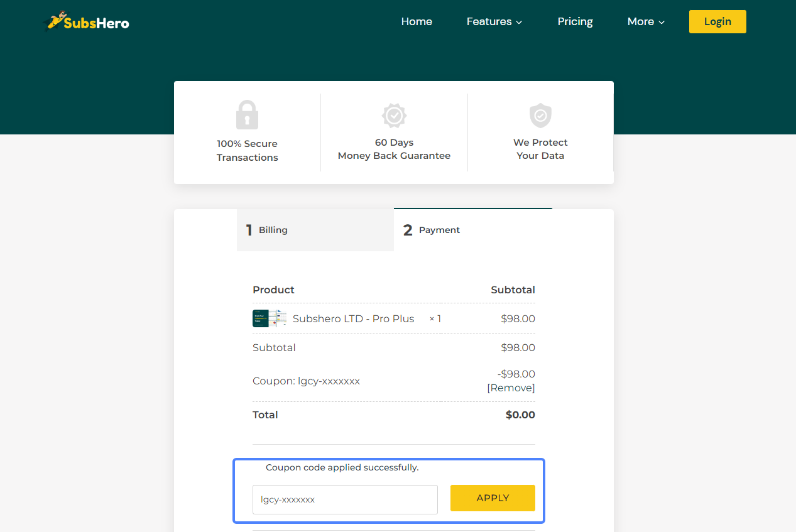The image size is (796, 532).
Task: Click the Product column header
Action: click(273, 290)
